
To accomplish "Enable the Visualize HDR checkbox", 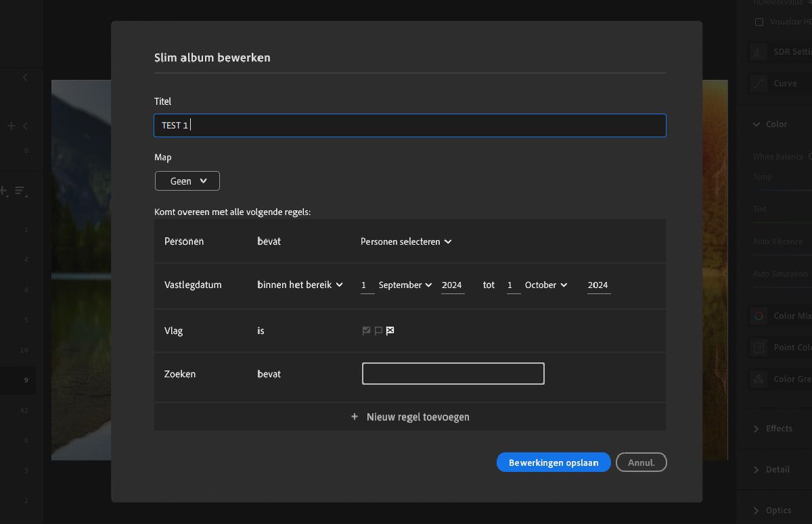I will 759,22.
